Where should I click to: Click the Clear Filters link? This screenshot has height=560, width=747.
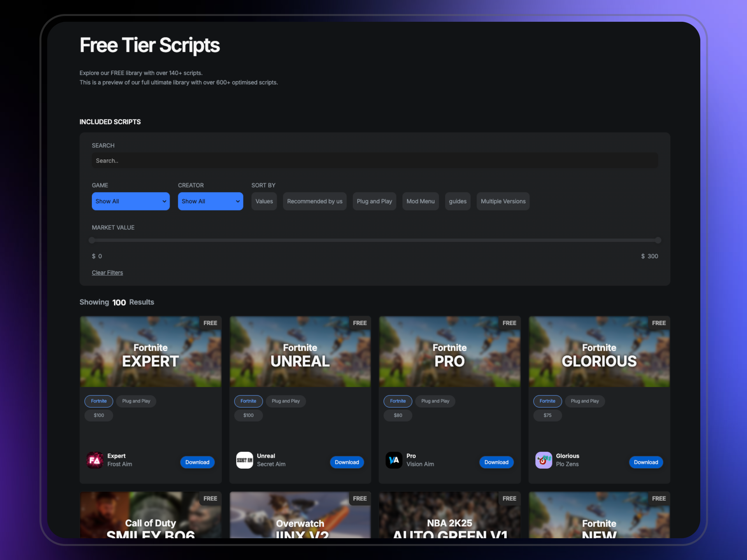point(107,273)
